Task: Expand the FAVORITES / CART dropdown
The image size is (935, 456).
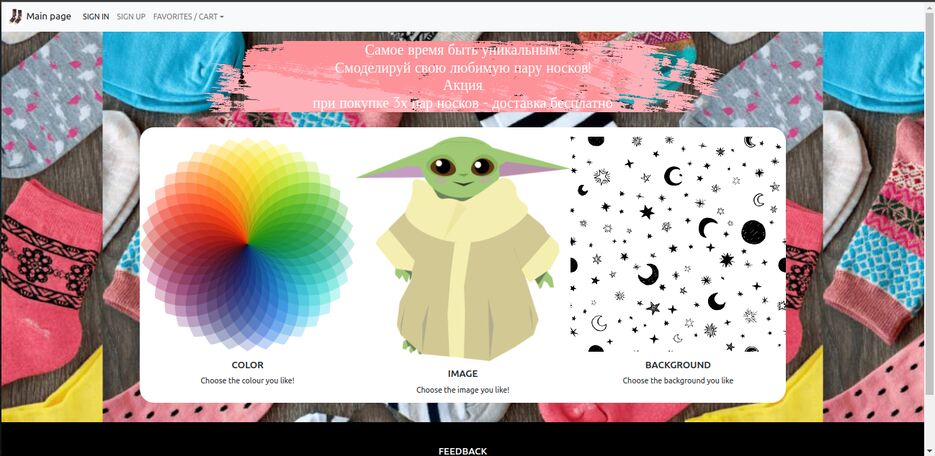Action: (188, 17)
